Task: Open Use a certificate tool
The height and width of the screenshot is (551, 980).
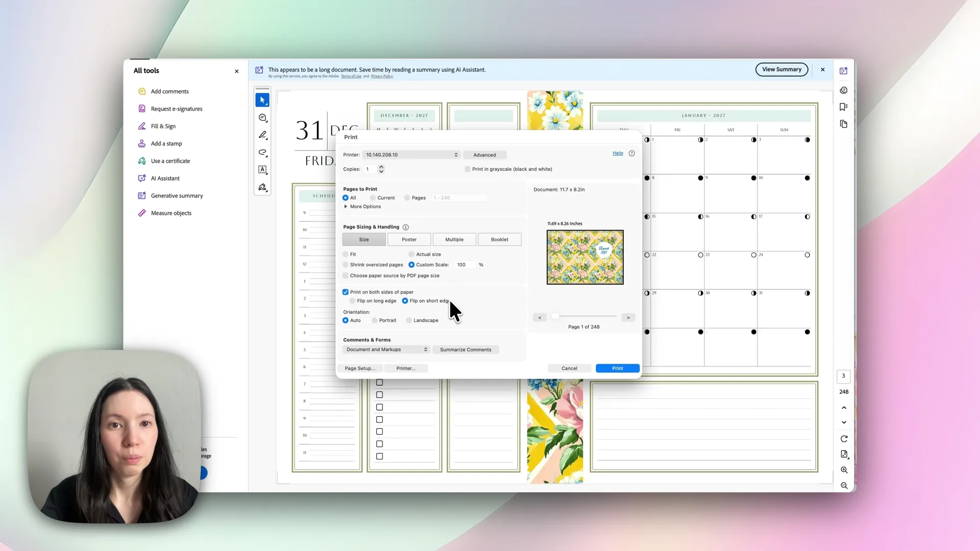Action: [x=164, y=161]
